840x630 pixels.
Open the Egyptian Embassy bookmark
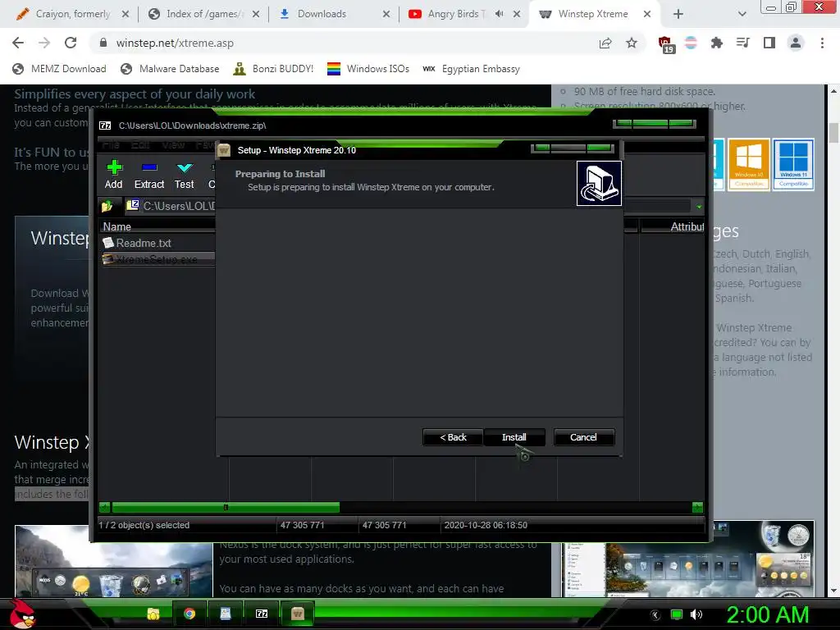pos(471,69)
